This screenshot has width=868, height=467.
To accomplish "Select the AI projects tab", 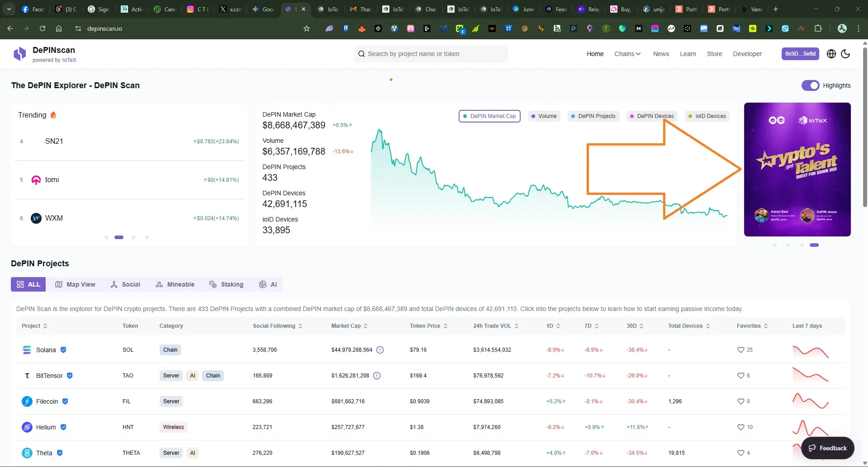I will (268, 284).
